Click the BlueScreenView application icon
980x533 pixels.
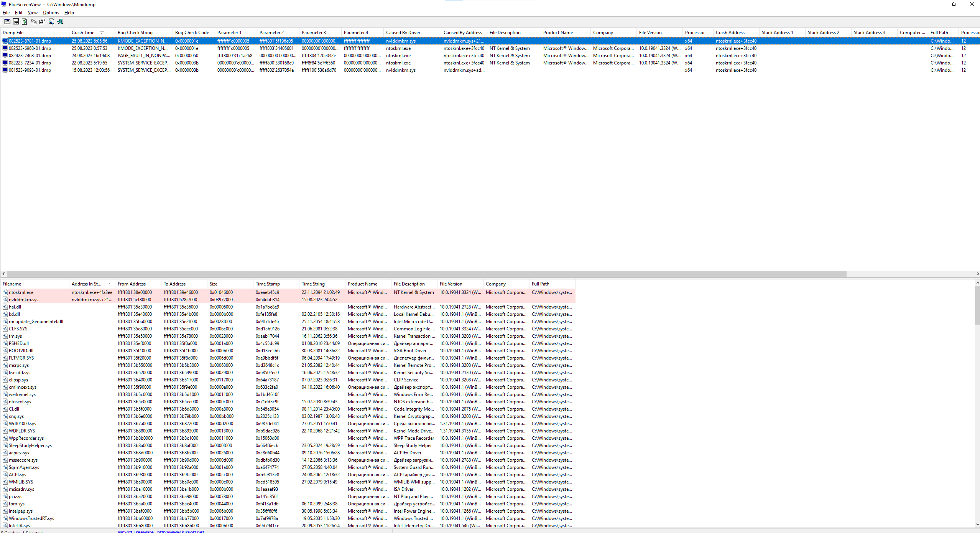(x=5, y=4)
